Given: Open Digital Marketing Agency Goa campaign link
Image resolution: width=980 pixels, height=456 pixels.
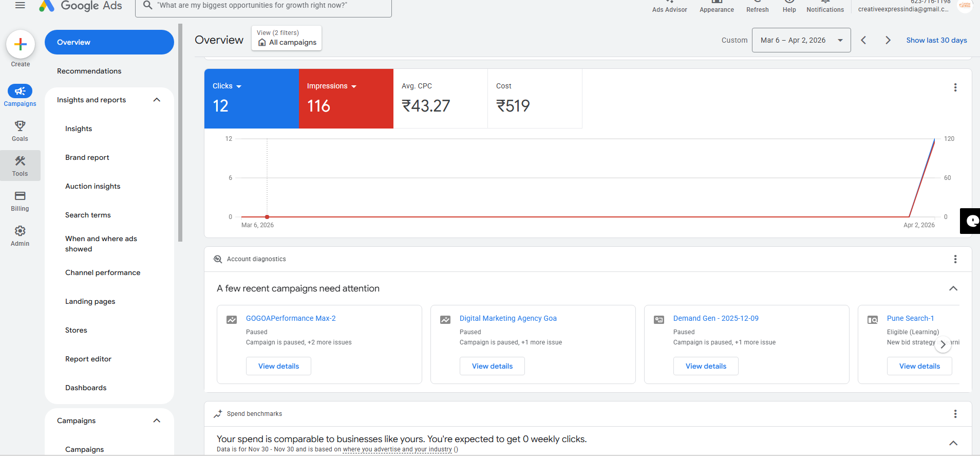Looking at the screenshot, I should click(508, 318).
